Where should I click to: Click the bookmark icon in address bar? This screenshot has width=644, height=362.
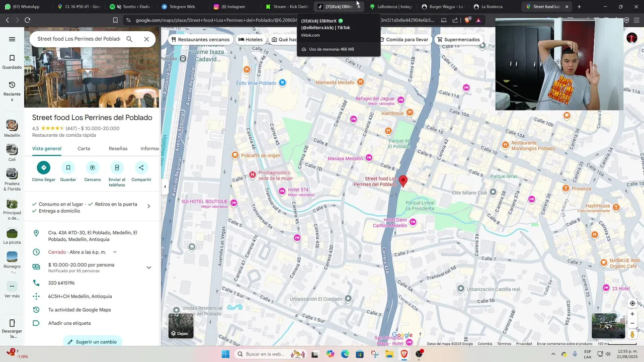115,20
